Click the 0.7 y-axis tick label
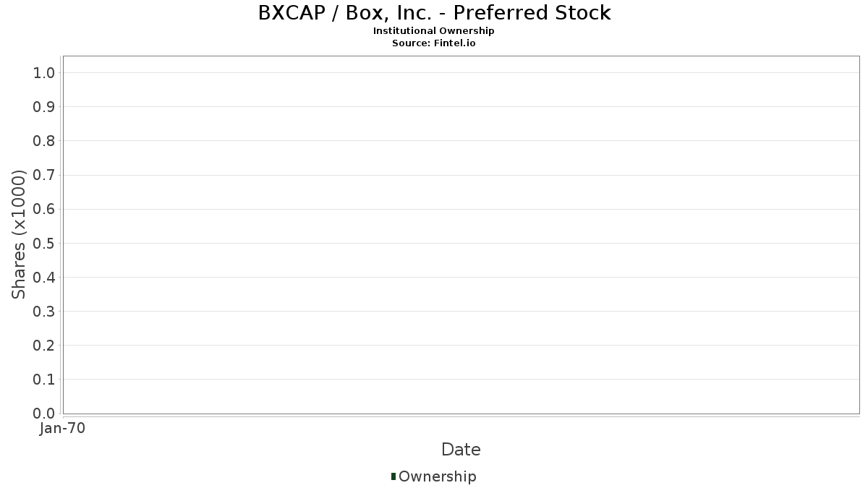The image size is (868, 488). pyautogui.click(x=44, y=175)
